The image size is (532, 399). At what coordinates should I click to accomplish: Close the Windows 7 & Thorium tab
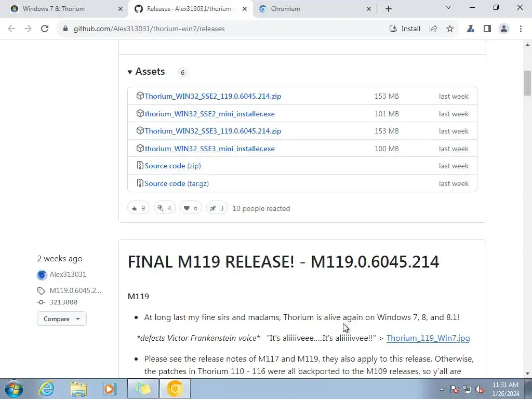[120, 9]
